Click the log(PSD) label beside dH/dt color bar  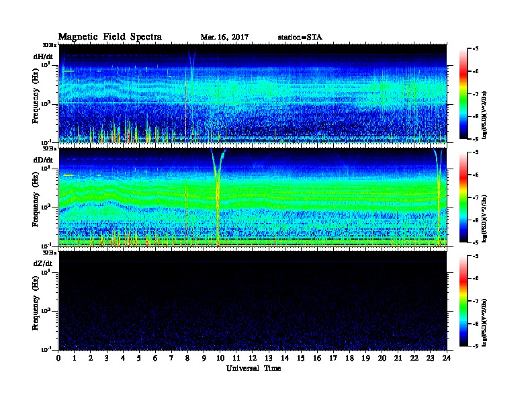(x=484, y=116)
